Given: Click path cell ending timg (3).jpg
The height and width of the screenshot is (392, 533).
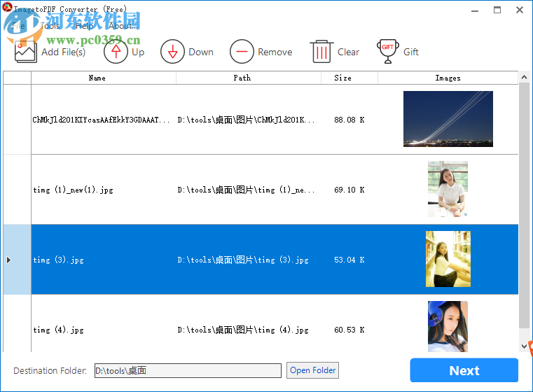Looking at the screenshot, I should [x=249, y=260].
